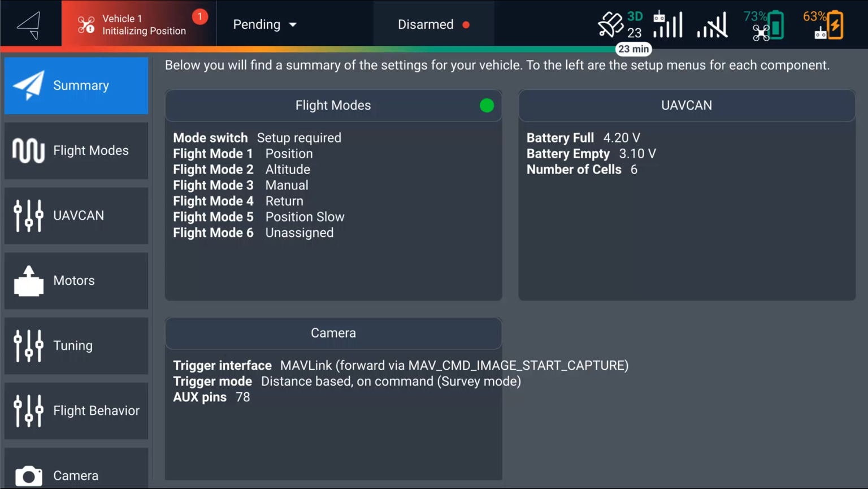The height and width of the screenshot is (489, 868).
Task: Open Flight Behavior settings in sidebar
Action: point(76,411)
